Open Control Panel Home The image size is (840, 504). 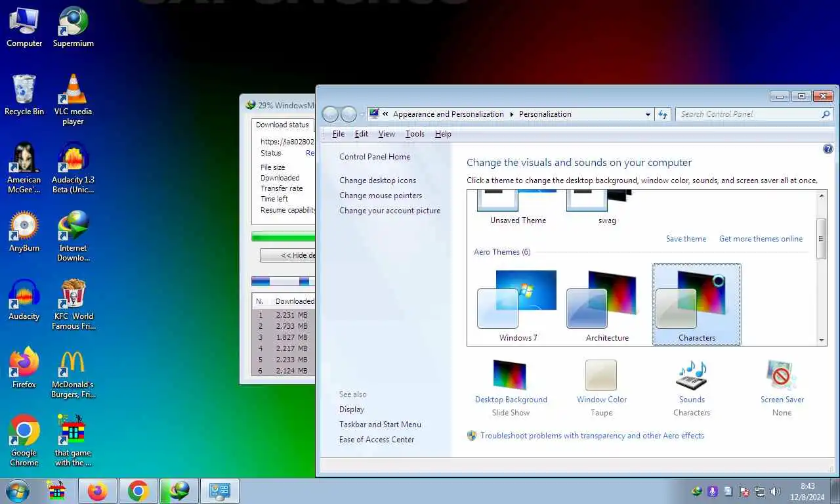375,157
